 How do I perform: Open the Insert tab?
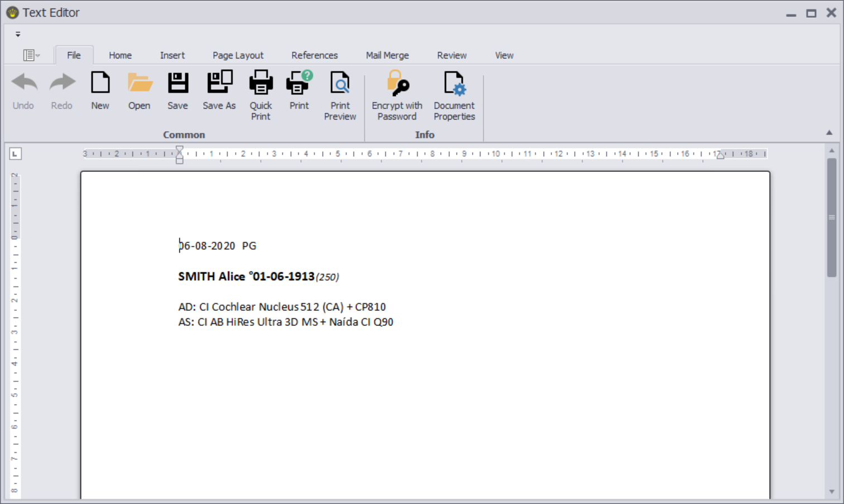click(x=172, y=55)
